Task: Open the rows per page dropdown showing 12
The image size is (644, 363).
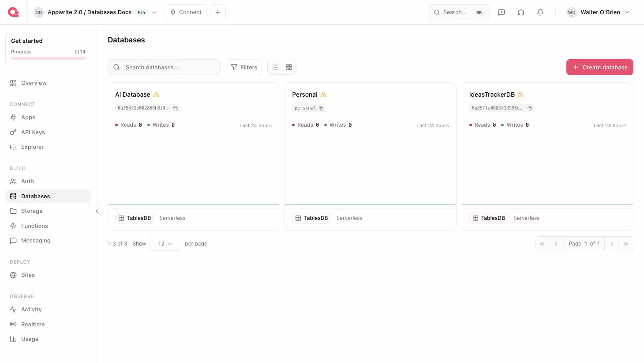Action: (165, 244)
